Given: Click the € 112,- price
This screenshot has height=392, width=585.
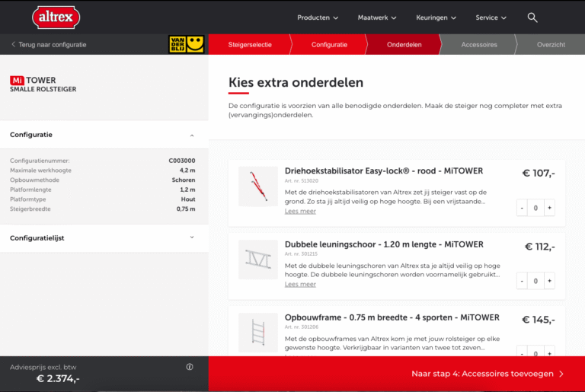Looking at the screenshot, I should [x=539, y=247].
